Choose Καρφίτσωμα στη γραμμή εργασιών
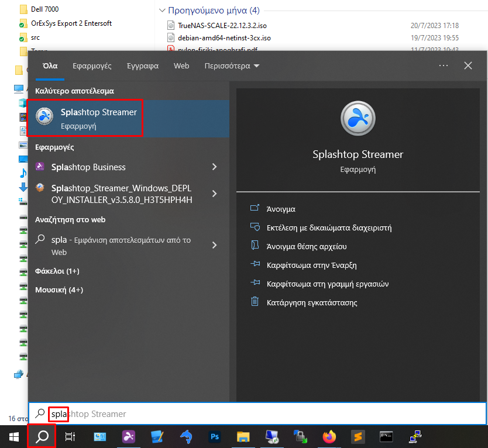Image resolution: width=488 pixels, height=448 pixels. click(328, 284)
